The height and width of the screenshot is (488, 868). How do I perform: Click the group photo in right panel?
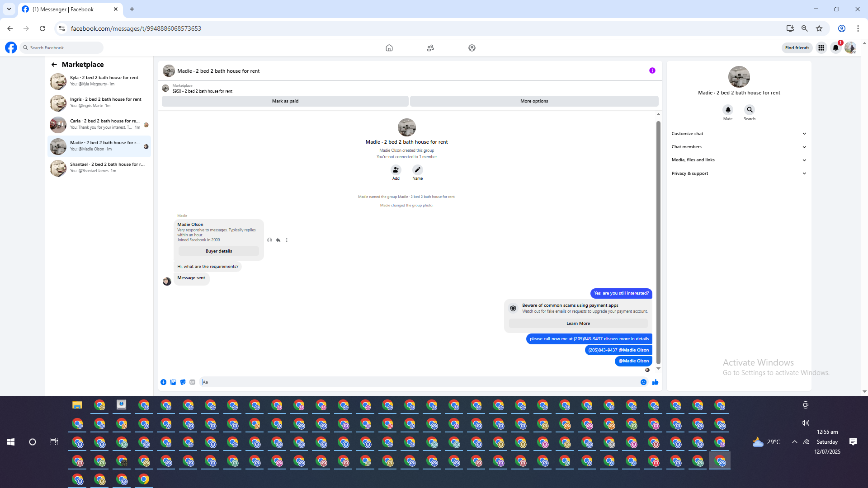coord(739,77)
